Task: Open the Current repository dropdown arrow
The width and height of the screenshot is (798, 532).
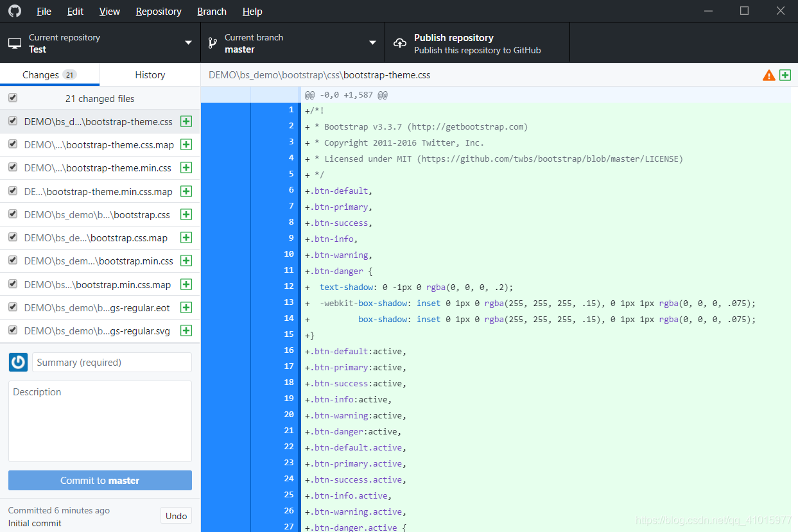Action: (x=188, y=43)
